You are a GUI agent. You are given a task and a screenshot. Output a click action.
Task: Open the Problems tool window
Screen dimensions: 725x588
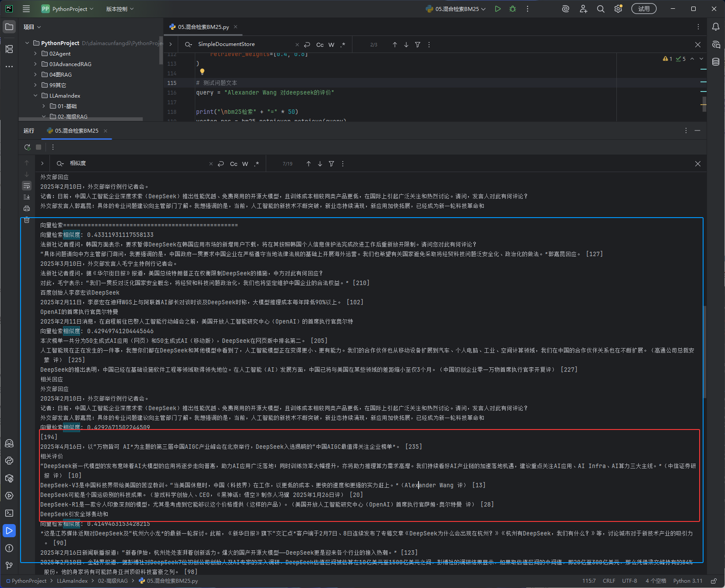point(9,548)
